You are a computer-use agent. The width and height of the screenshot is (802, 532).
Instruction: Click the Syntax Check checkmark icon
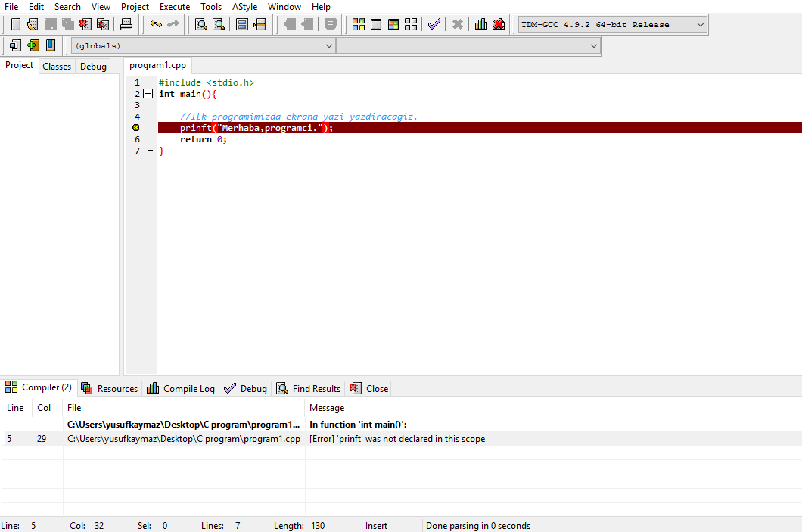(434, 24)
